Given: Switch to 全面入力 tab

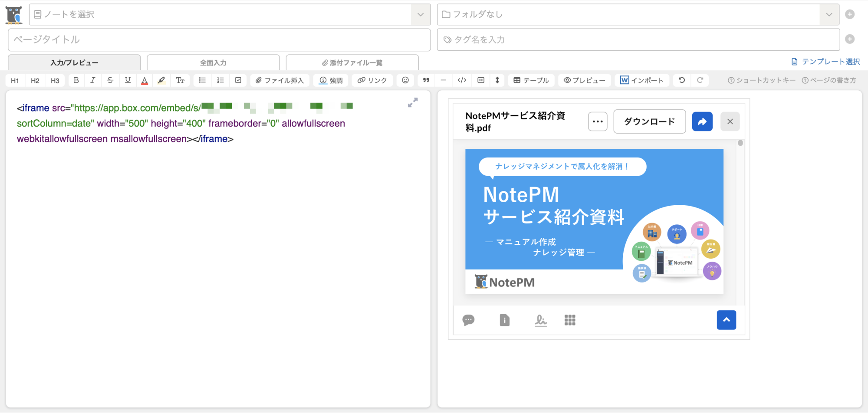Looking at the screenshot, I should [x=213, y=63].
